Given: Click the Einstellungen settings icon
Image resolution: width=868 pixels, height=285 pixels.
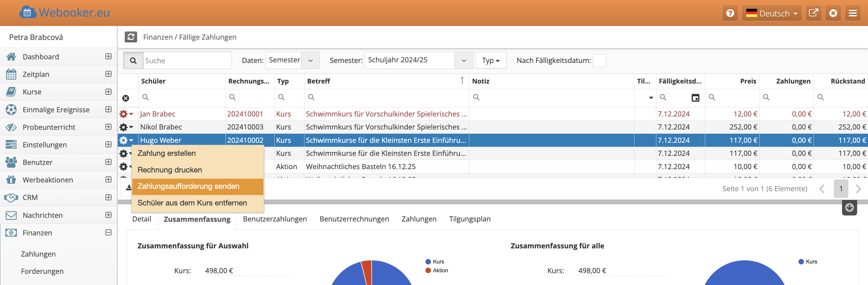Looking at the screenshot, I should tap(11, 145).
